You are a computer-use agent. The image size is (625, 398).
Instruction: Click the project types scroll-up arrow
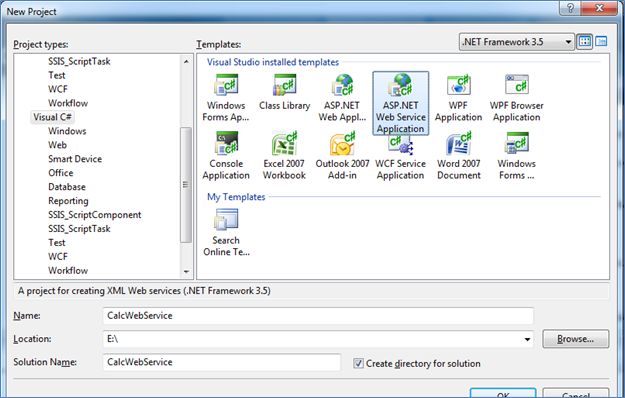[x=186, y=61]
